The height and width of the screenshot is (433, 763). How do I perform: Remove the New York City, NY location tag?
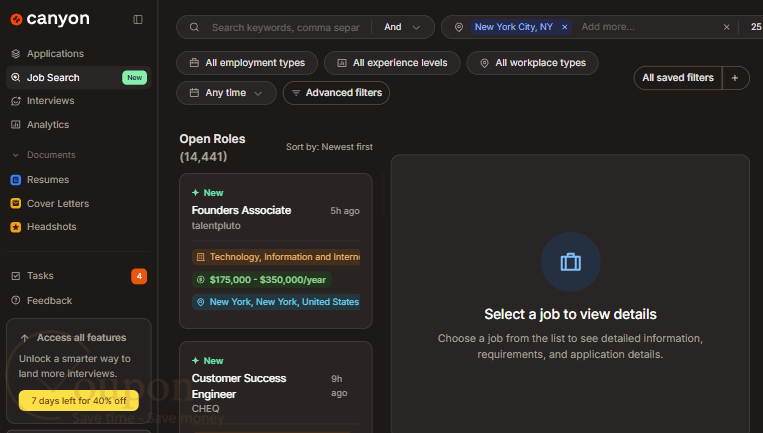(564, 27)
